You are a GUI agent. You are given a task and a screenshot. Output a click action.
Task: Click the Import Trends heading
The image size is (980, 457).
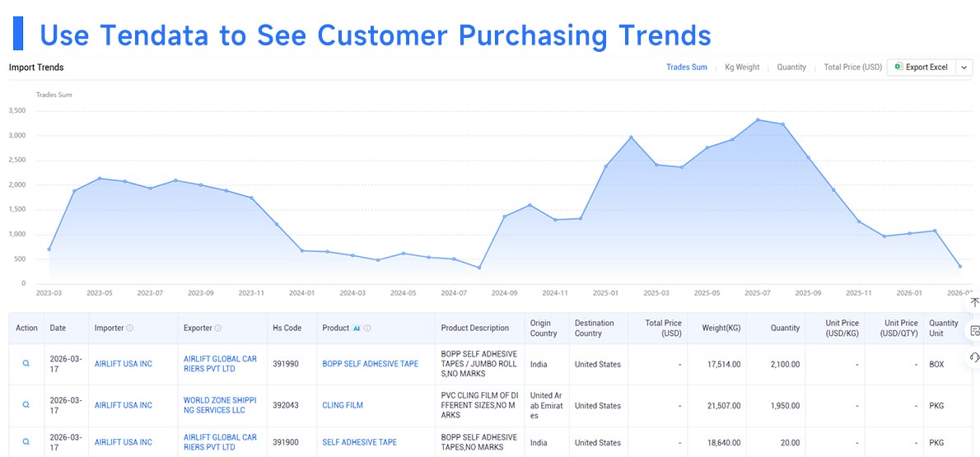36,68
